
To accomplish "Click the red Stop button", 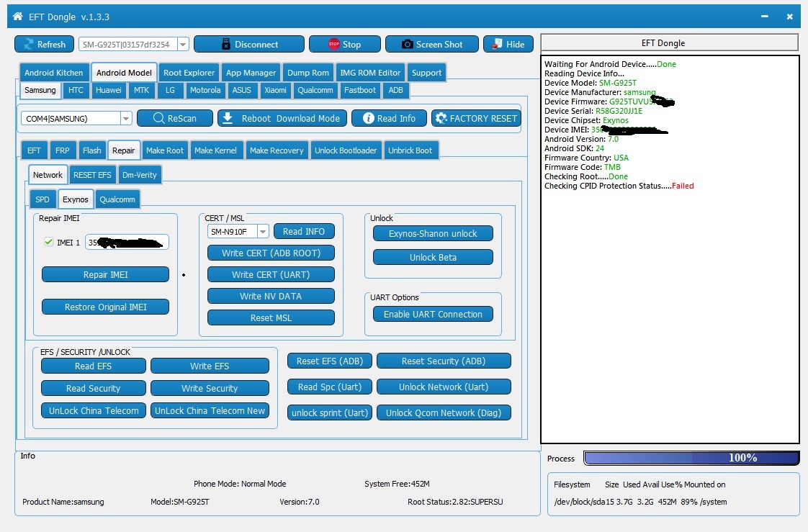I will pyautogui.click(x=345, y=45).
